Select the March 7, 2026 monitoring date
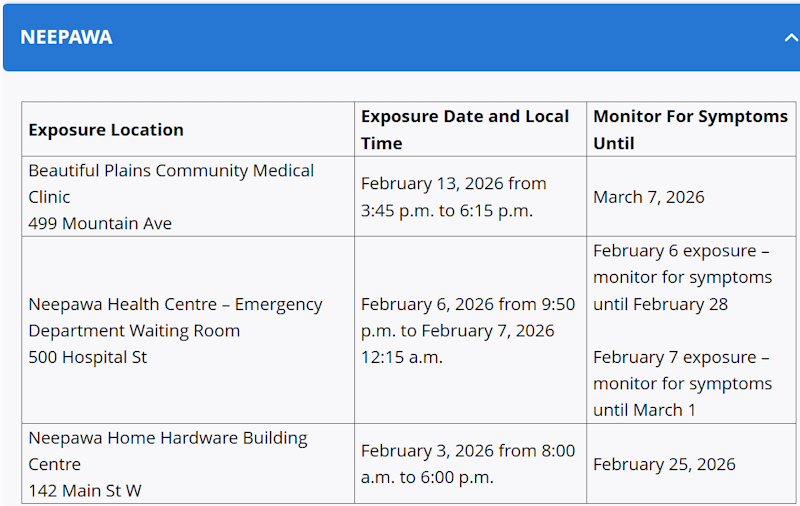The height and width of the screenshot is (506, 800). coord(648,197)
